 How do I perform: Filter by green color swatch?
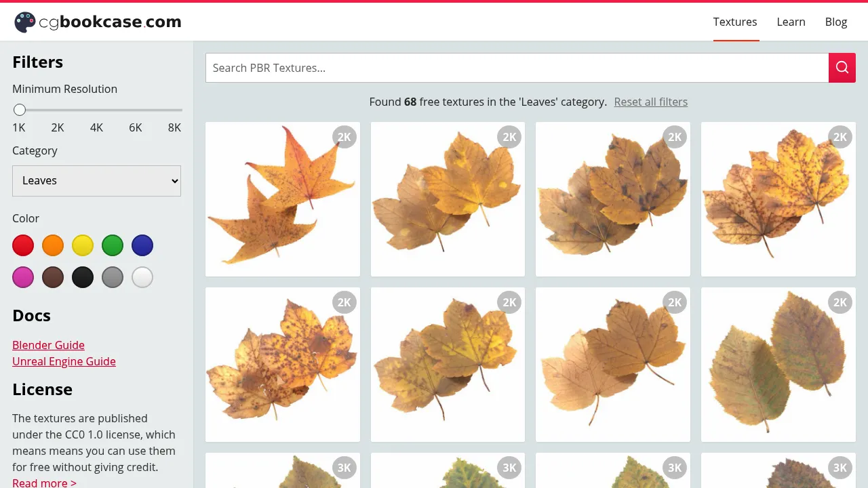113,245
